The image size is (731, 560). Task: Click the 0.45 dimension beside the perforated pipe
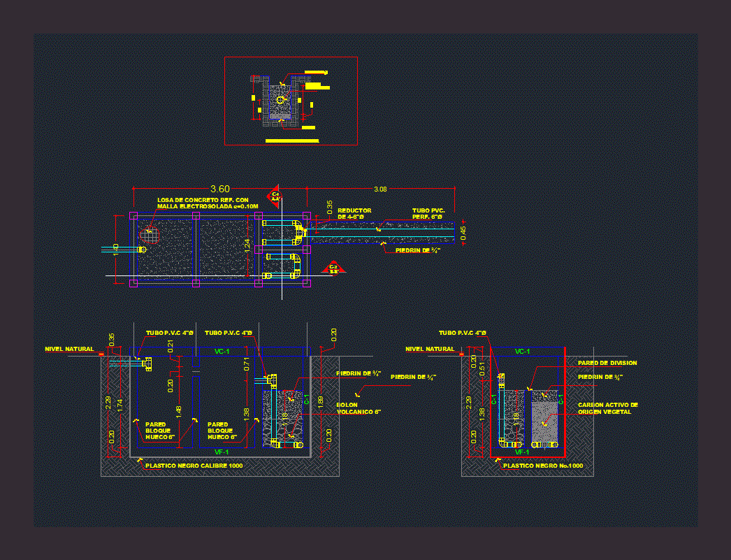(463, 233)
